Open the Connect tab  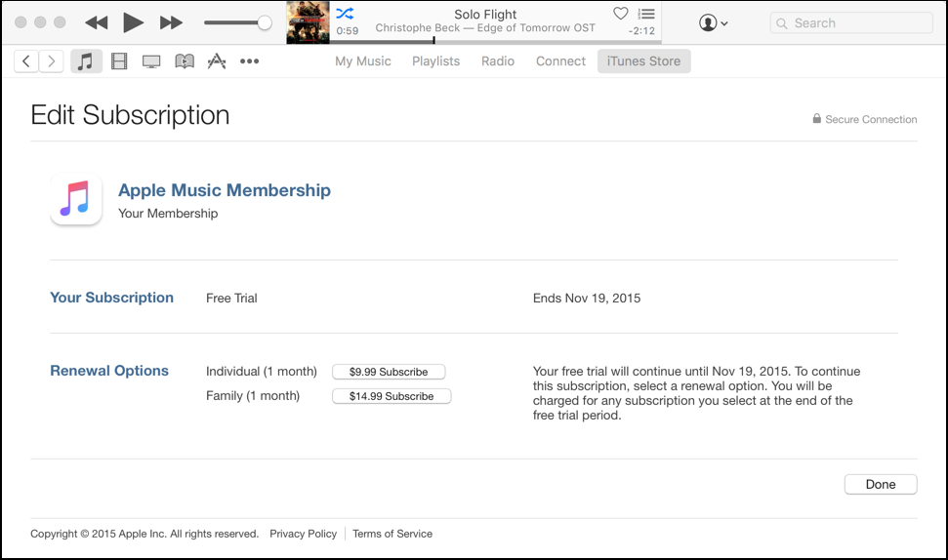[x=560, y=61]
